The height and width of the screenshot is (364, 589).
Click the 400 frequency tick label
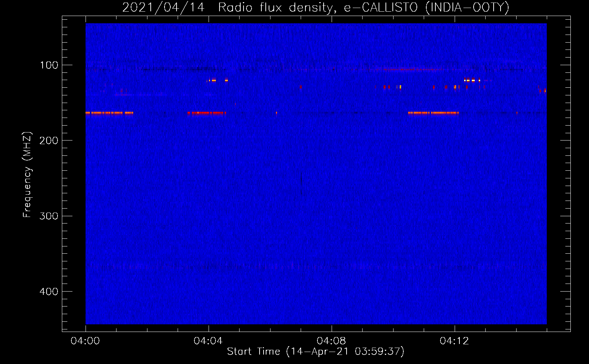click(49, 291)
